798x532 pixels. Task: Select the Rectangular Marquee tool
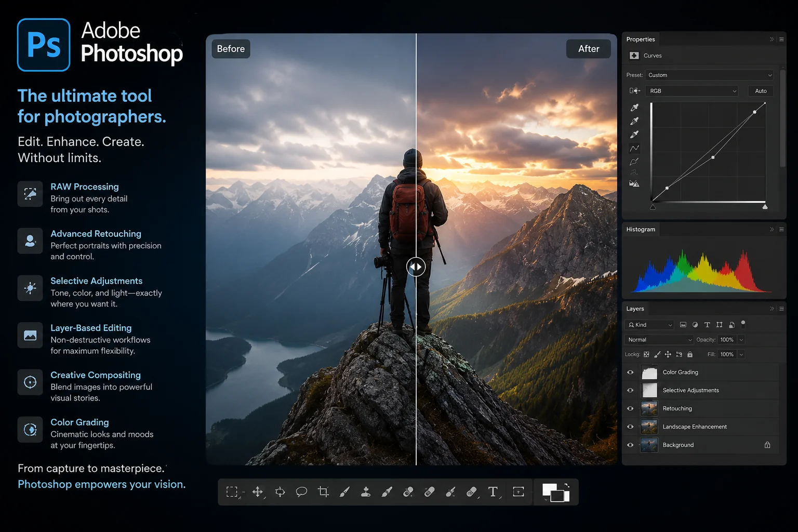(232, 492)
